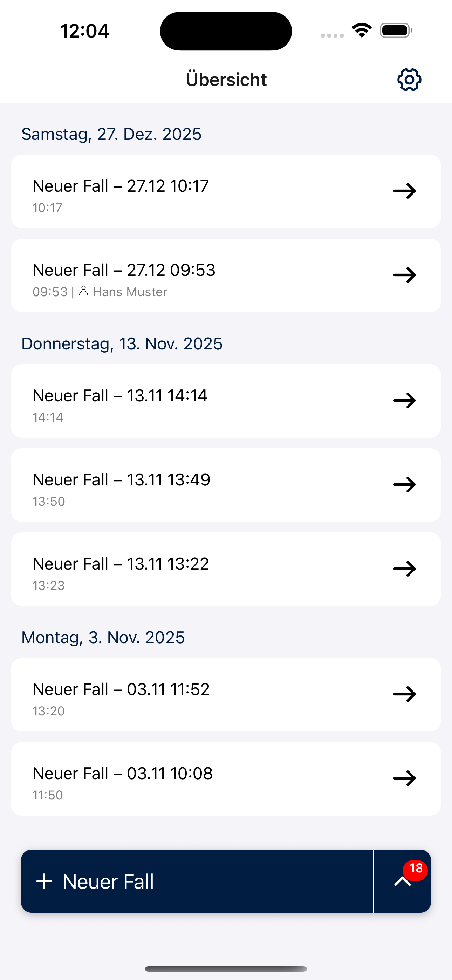Tap the Hans Muster person icon
The width and height of the screenshot is (452, 980).
[84, 291]
